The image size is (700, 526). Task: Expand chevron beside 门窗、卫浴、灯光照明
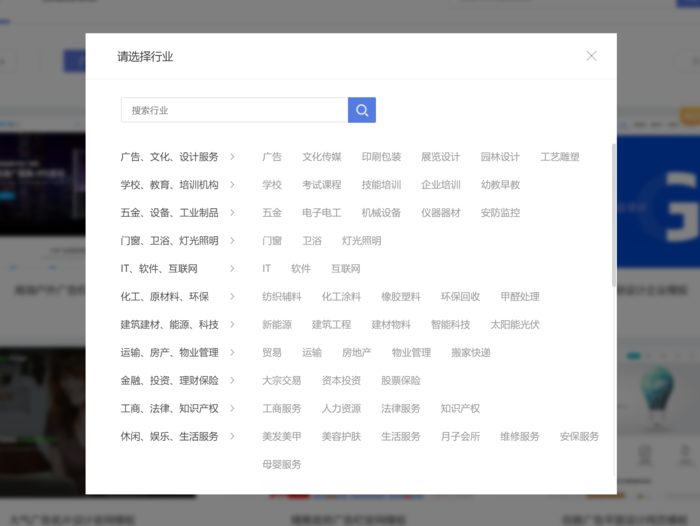click(x=232, y=241)
